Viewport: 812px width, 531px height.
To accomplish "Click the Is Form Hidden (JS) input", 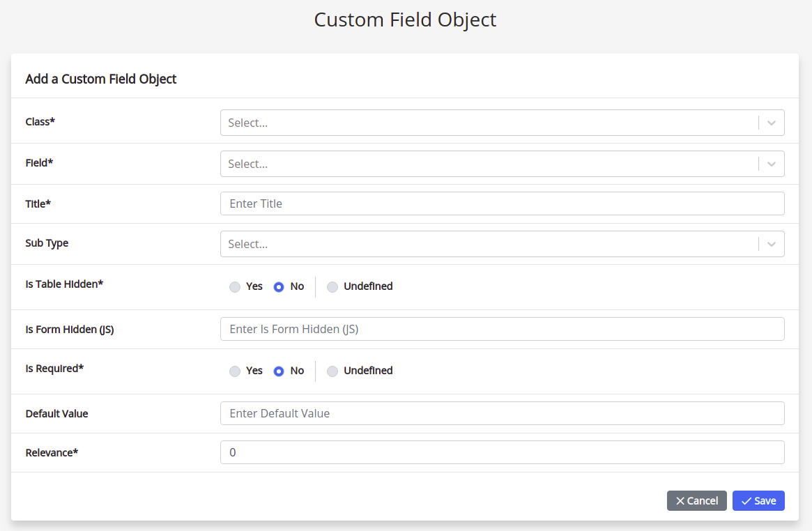I will coord(502,329).
